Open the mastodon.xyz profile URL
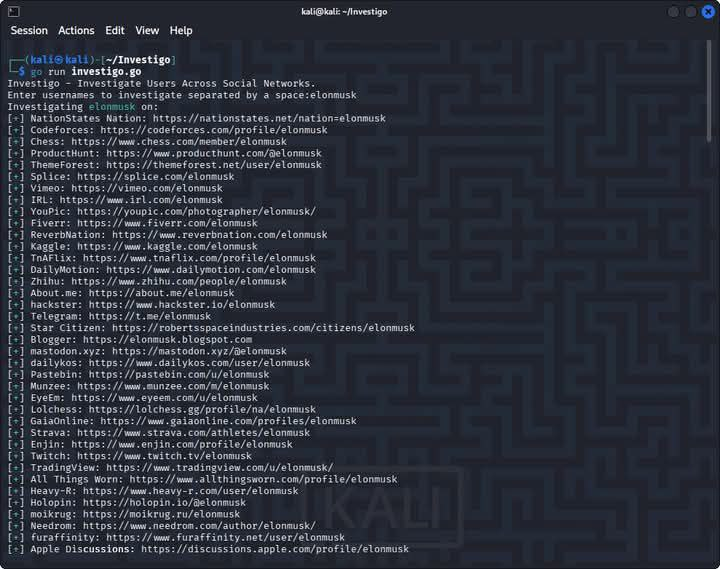The width and height of the screenshot is (720, 569). (x=199, y=351)
